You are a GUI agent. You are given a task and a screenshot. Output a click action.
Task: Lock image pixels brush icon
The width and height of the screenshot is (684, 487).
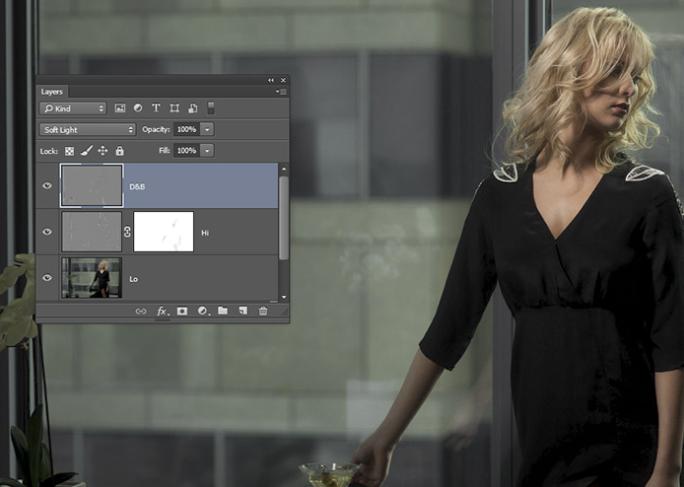86,151
